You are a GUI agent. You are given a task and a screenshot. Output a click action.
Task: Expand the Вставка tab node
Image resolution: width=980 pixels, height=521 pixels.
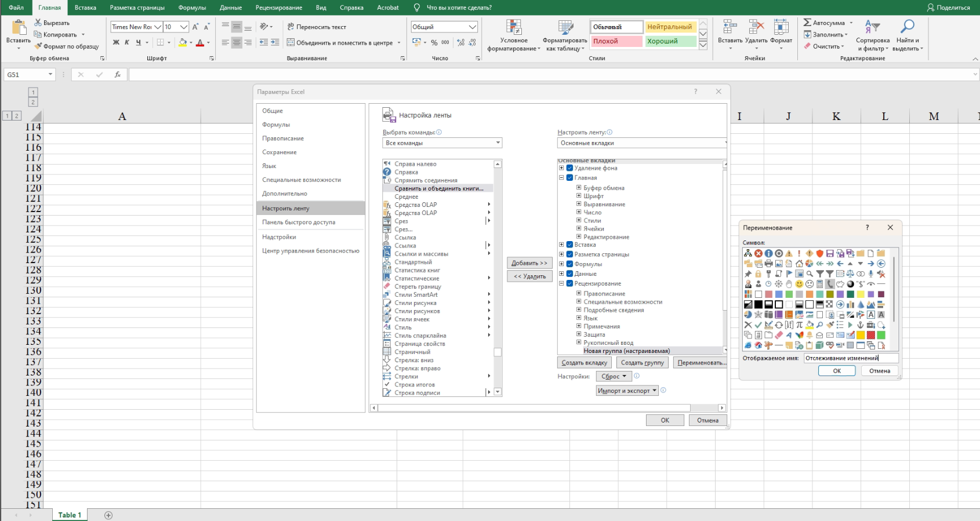(x=561, y=245)
